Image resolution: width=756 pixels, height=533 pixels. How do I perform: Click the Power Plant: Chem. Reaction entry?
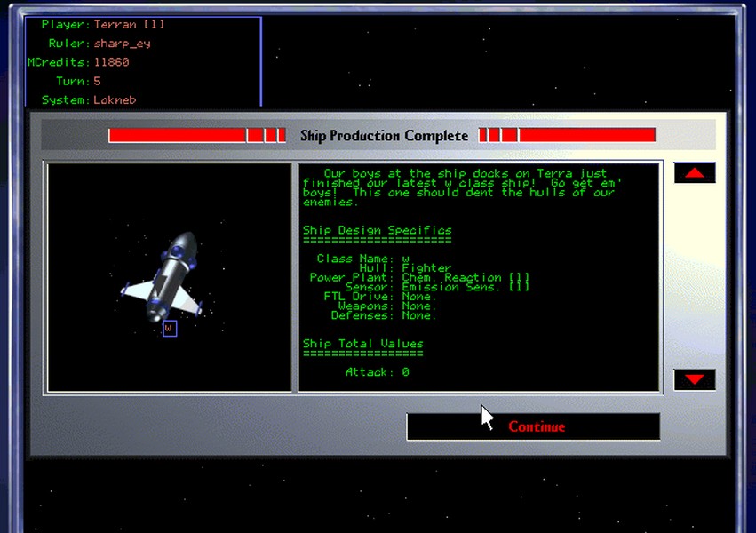point(418,277)
